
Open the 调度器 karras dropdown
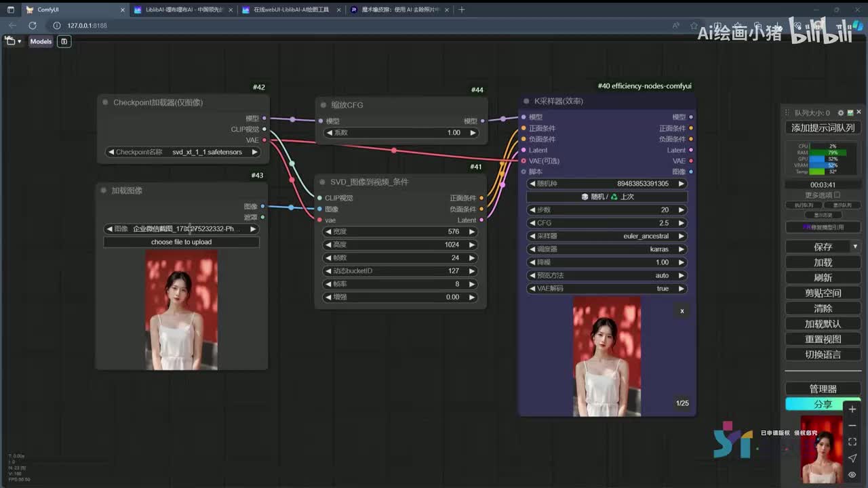pos(607,249)
